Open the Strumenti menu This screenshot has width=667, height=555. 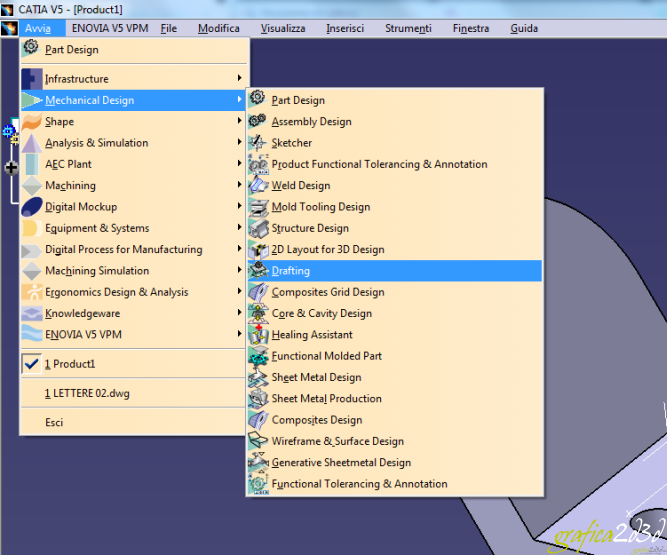(x=408, y=28)
